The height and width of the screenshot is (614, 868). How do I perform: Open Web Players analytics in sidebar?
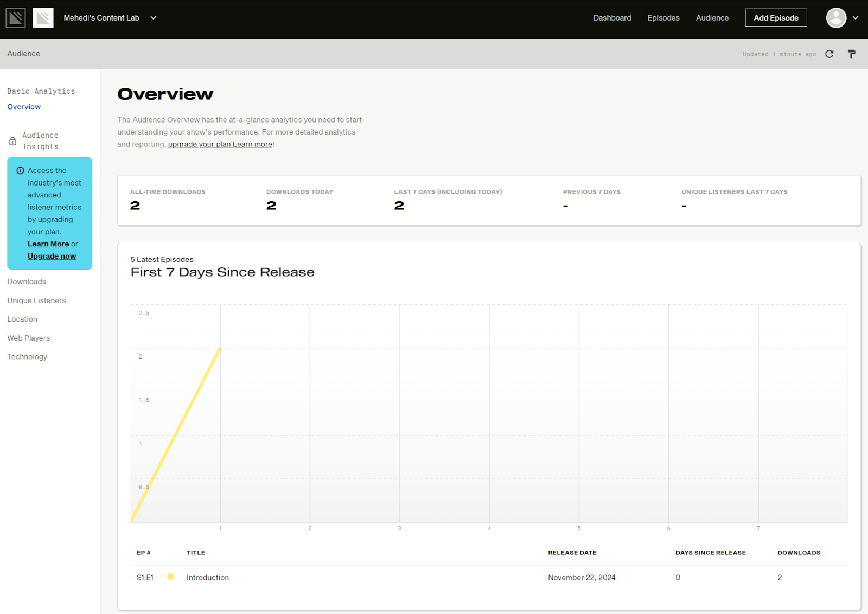click(28, 338)
